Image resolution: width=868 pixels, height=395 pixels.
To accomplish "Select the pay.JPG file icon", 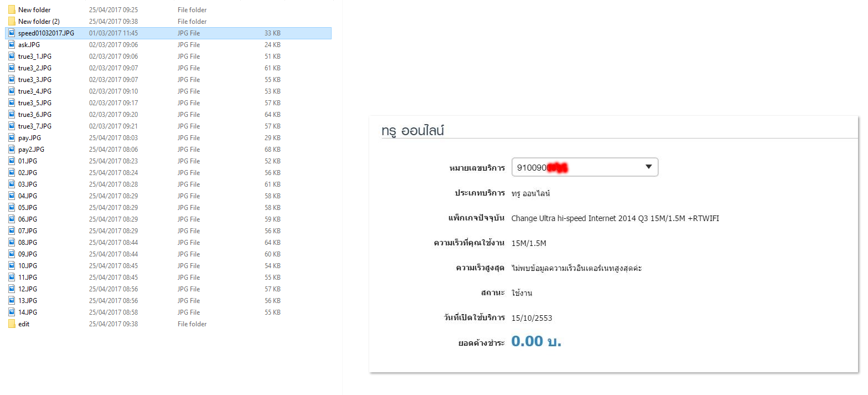I will point(12,137).
